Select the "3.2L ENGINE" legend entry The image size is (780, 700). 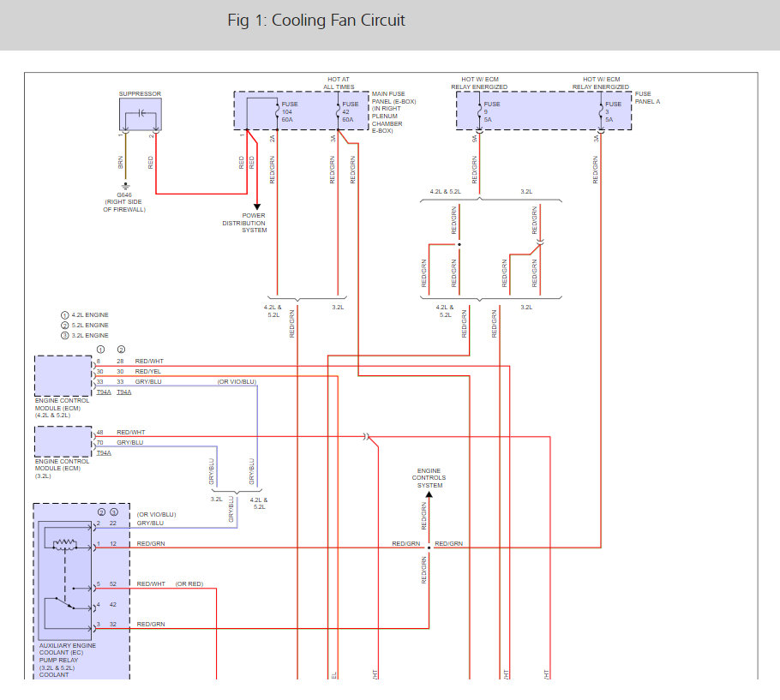pyautogui.click(x=85, y=336)
